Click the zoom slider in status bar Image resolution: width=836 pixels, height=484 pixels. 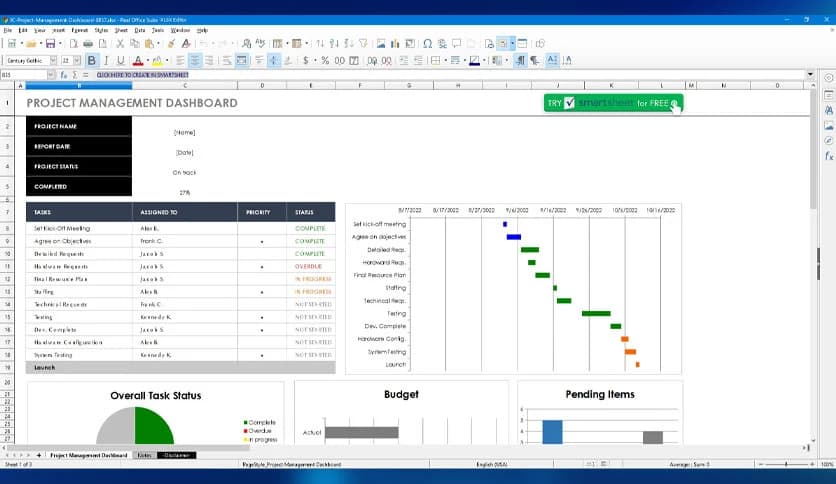pyautogui.click(x=786, y=464)
